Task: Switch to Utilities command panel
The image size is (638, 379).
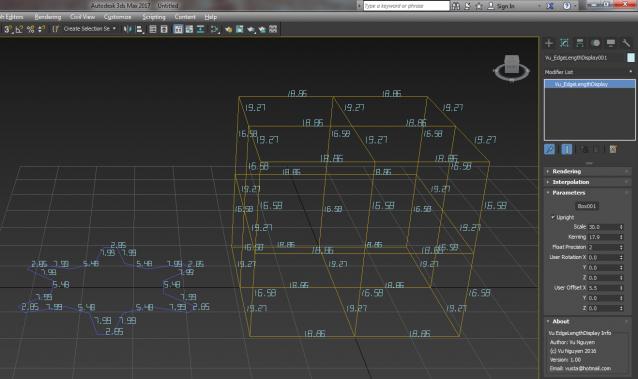Action: 626,43
